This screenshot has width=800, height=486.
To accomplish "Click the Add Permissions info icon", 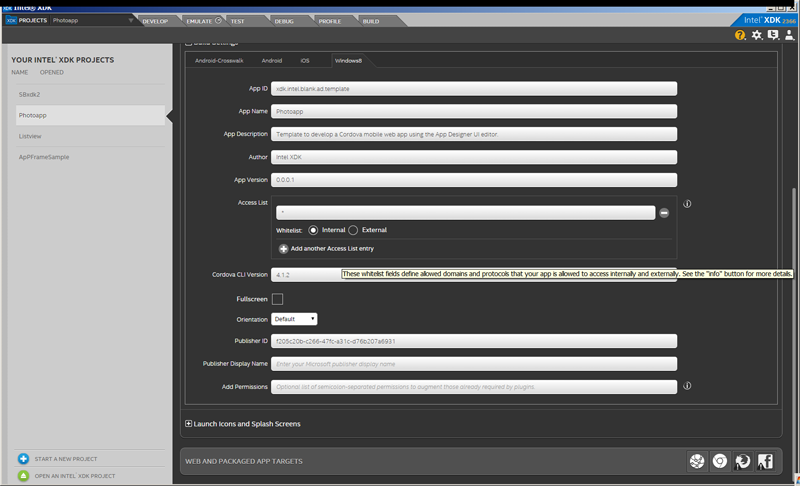I will click(687, 385).
